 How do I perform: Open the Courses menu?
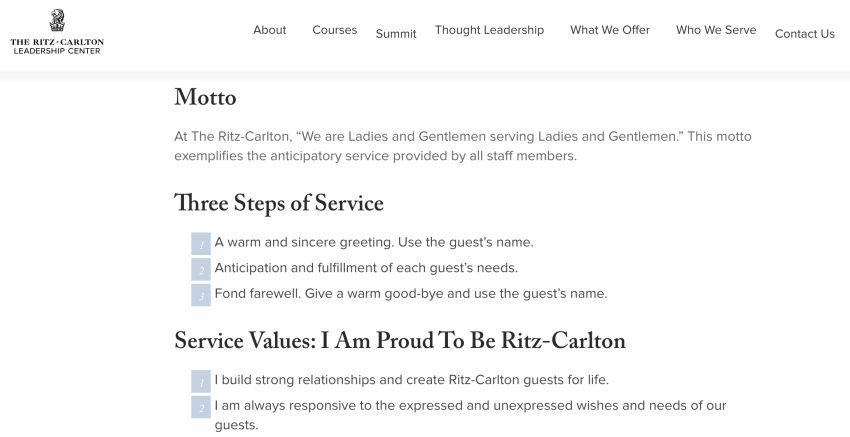point(334,30)
